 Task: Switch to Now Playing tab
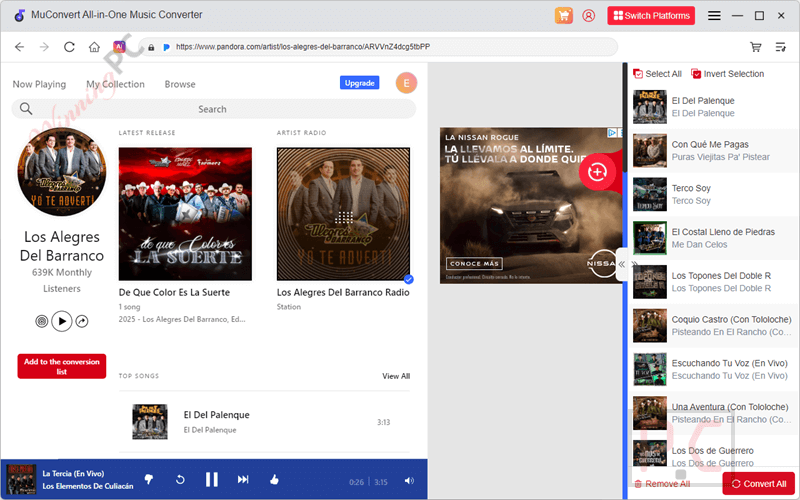click(39, 84)
